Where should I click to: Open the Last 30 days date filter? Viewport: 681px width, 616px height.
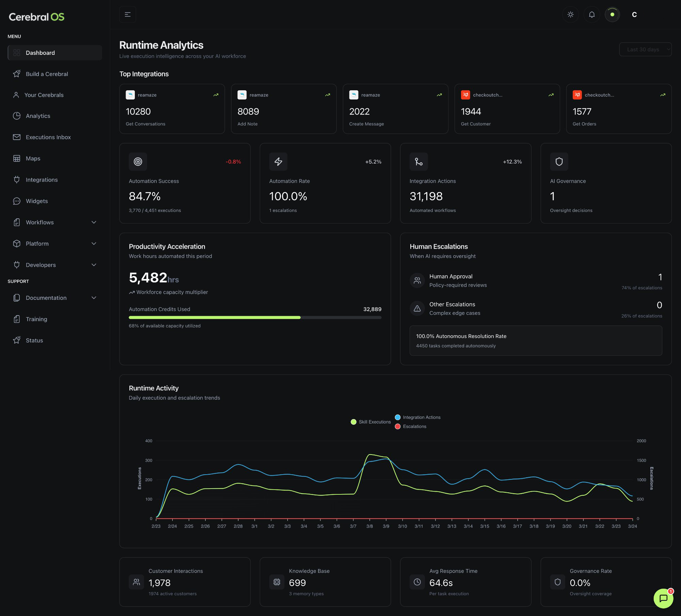point(645,49)
